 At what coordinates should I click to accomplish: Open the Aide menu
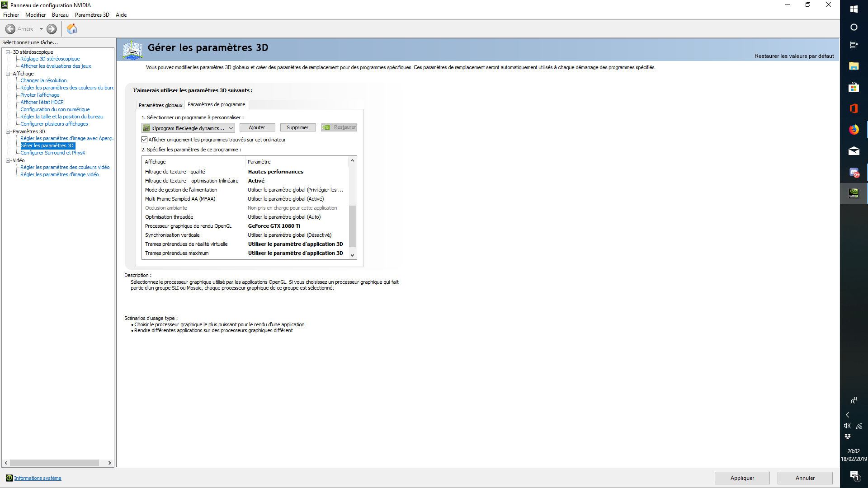[x=121, y=15]
